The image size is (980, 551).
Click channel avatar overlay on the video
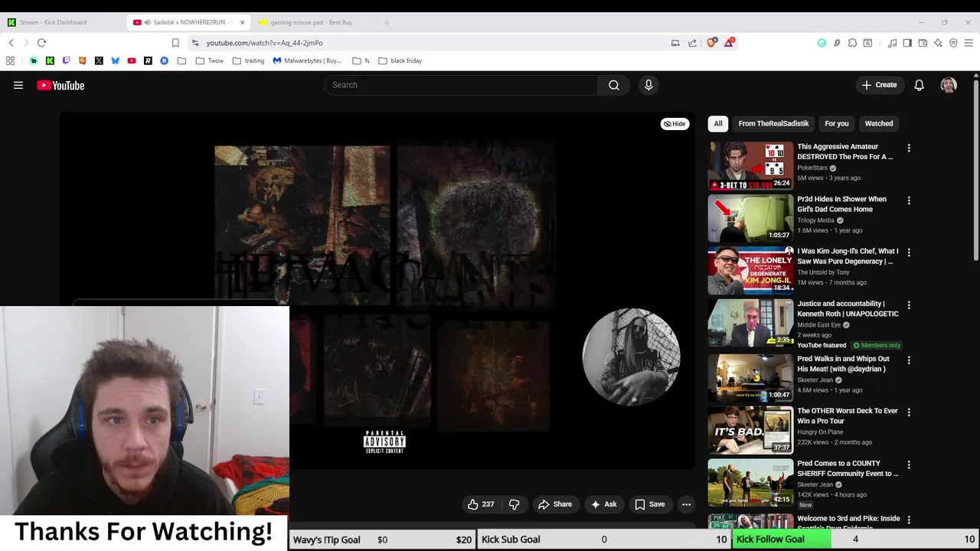coord(631,357)
